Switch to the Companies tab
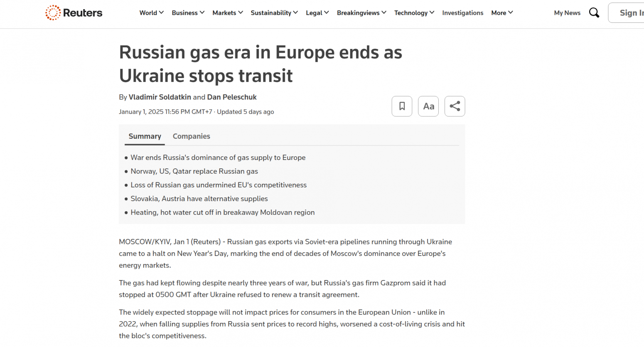Image resolution: width=644 pixels, height=347 pixels. tap(192, 136)
